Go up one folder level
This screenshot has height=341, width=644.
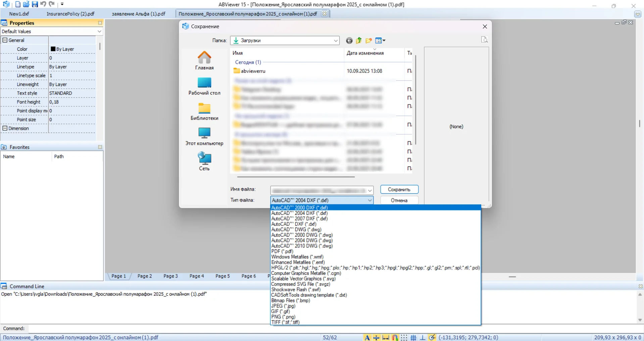pyautogui.click(x=359, y=41)
